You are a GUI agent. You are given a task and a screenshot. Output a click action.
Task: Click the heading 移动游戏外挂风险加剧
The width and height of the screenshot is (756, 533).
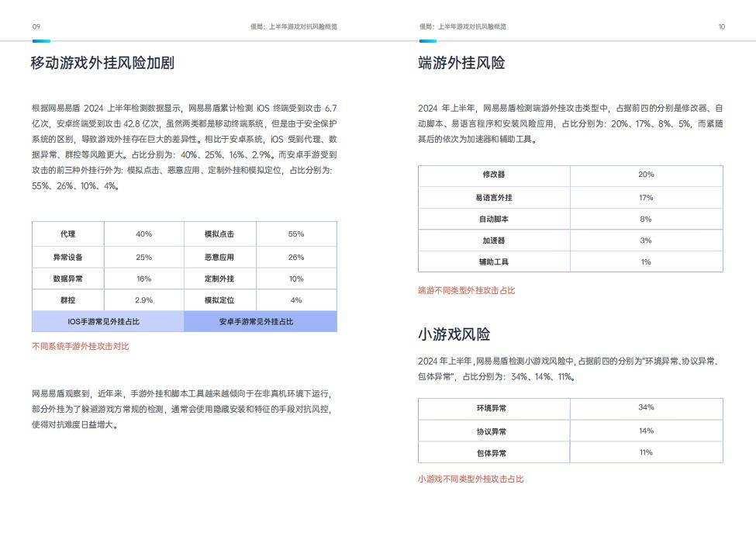pyautogui.click(x=102, y=63)
